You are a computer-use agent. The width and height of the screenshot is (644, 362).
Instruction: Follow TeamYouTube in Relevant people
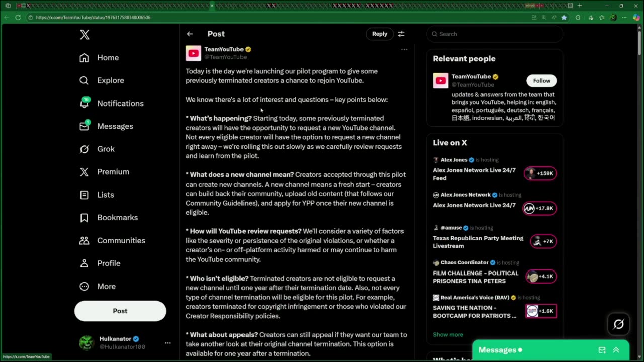[542, 81]
